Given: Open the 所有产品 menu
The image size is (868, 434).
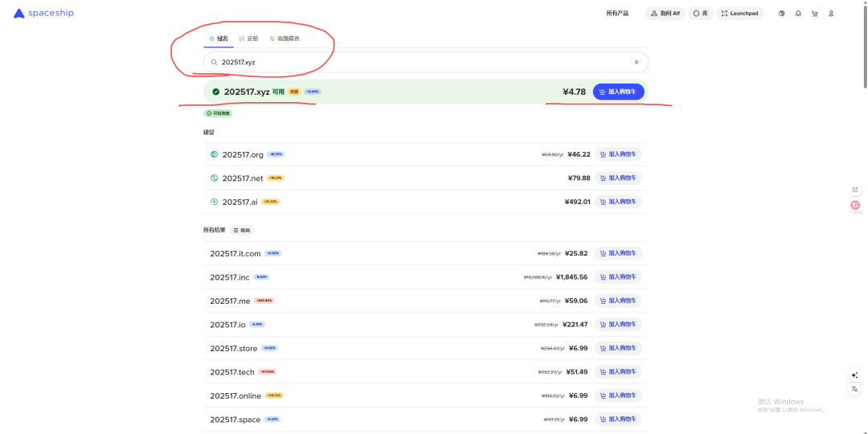Looking at the screenshot, I should click(617, 14).
